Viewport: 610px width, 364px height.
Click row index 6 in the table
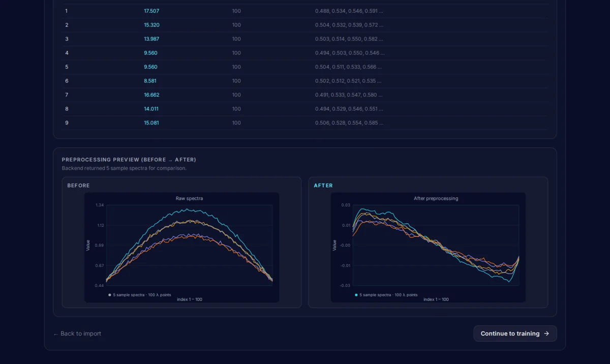click(67, 81)
